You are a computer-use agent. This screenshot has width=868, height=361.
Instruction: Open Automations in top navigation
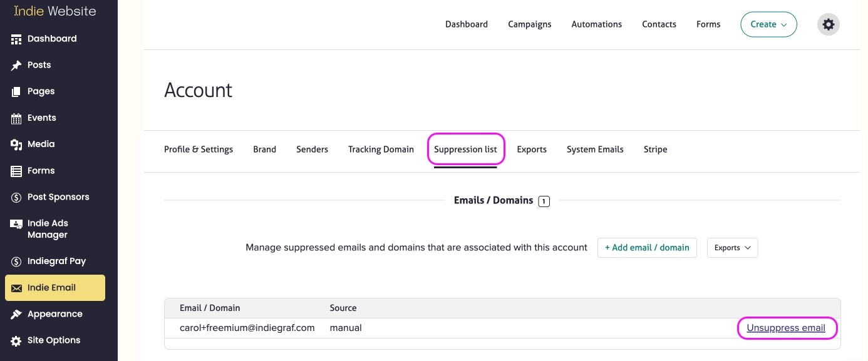point(596,24)
